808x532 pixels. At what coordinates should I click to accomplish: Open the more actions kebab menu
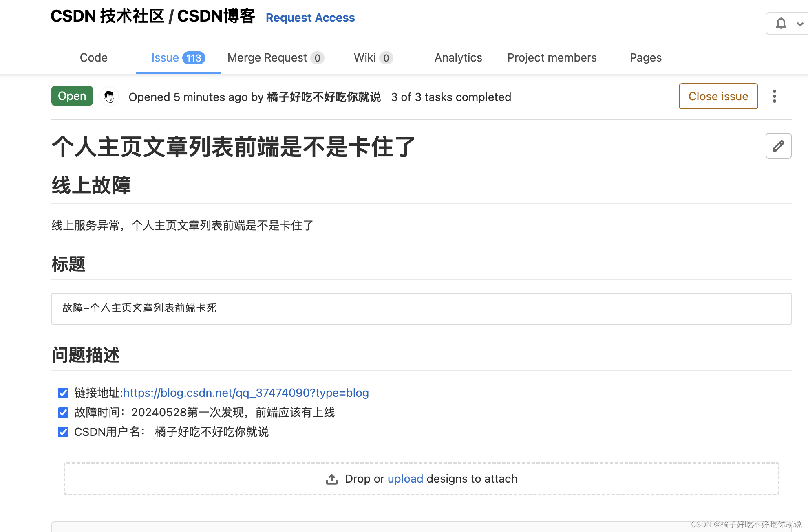774,96
